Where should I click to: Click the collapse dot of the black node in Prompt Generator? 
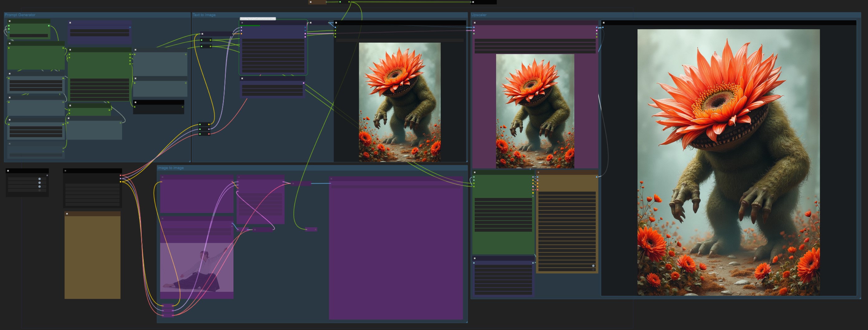135,102
